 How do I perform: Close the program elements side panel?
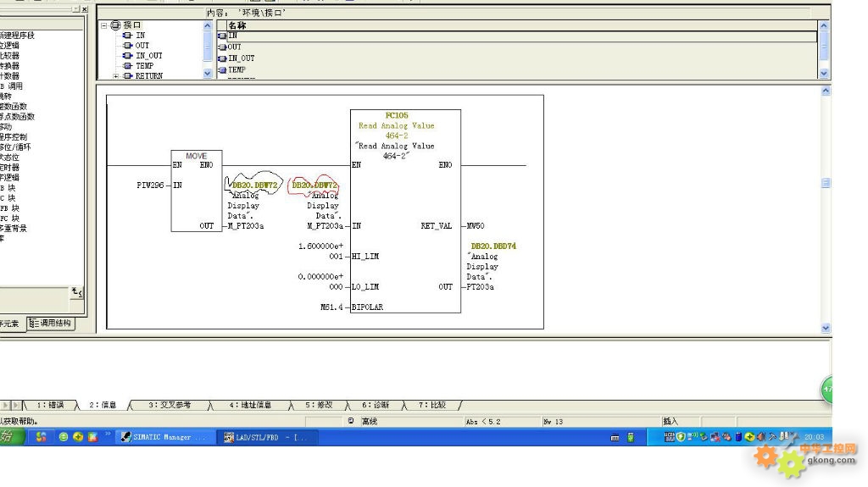(85, 9)
